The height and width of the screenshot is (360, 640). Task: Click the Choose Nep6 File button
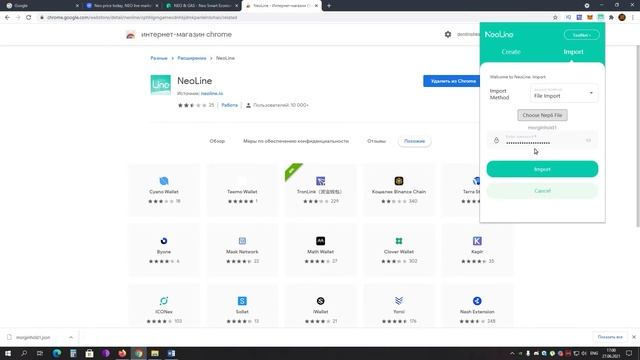tap(542, 115)
